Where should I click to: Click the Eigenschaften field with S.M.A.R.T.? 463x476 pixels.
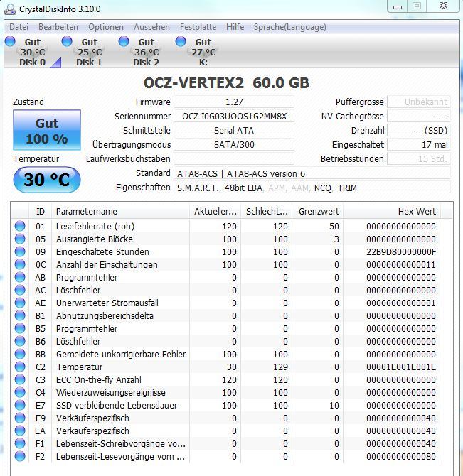(312, 188)
